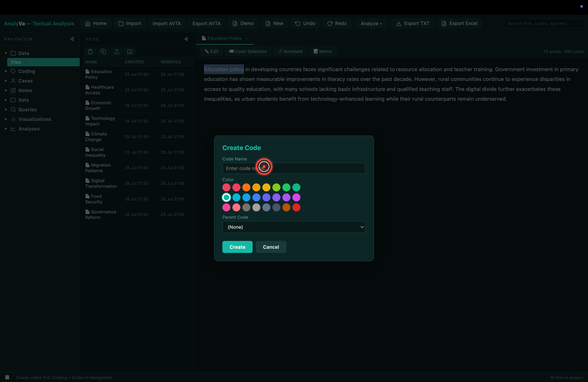Click the duplicate copy icon in Files toolbar
Image resolution: width=588 pixels, height=382 pixels.
pos(104,52)
